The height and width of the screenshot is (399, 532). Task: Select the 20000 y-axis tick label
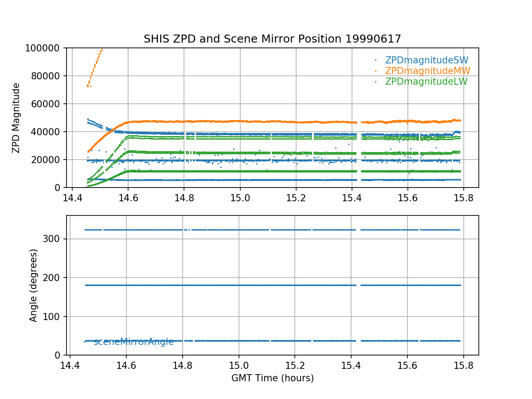pyautogui.click(x=48, y=160)
